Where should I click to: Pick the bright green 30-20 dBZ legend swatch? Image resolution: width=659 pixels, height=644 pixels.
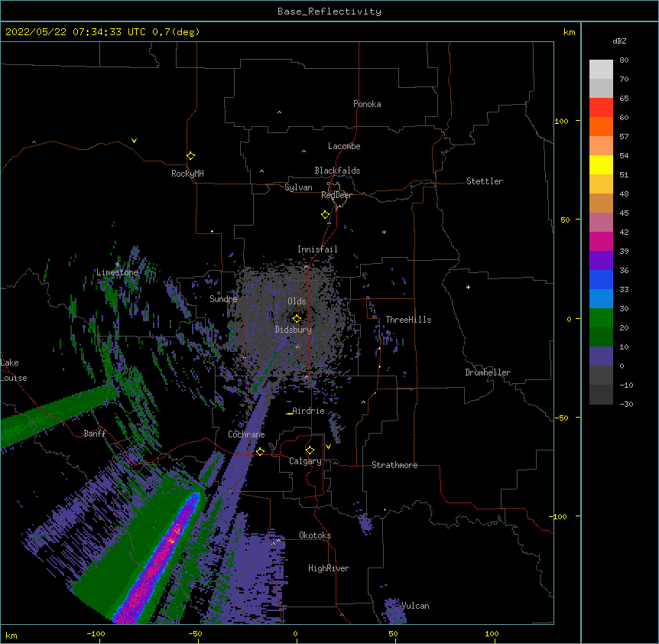601,318
